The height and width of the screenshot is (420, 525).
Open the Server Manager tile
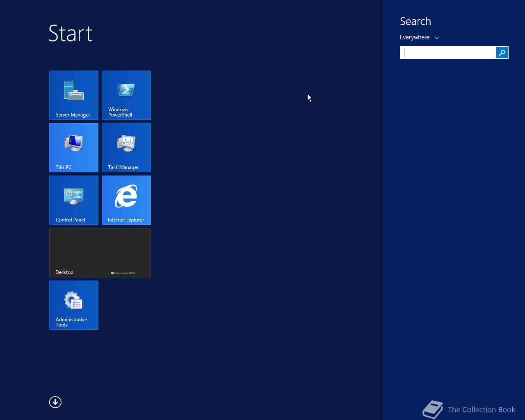coord(74,95)
